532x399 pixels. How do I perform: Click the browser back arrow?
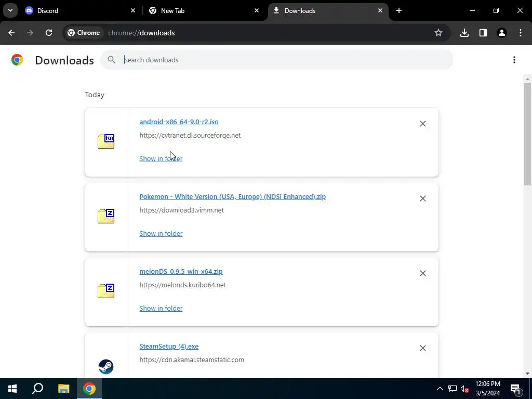(11, 33)
